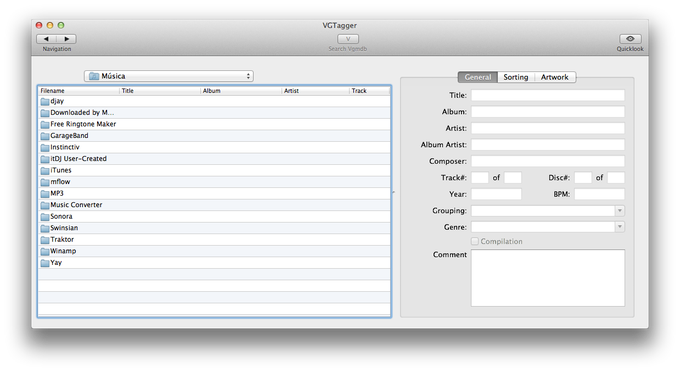Click the Disc# number field

point(583,178)
